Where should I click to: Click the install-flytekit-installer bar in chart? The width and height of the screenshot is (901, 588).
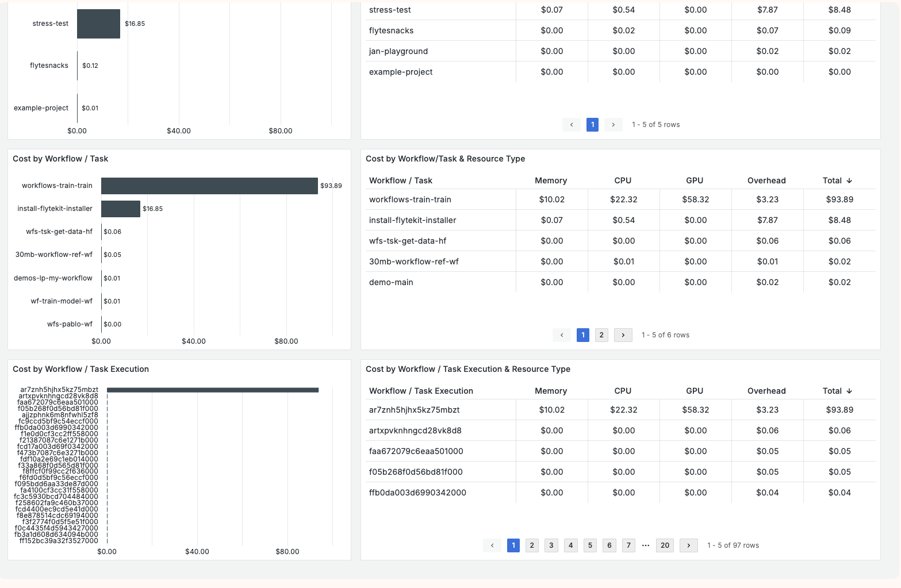point(121,209)
